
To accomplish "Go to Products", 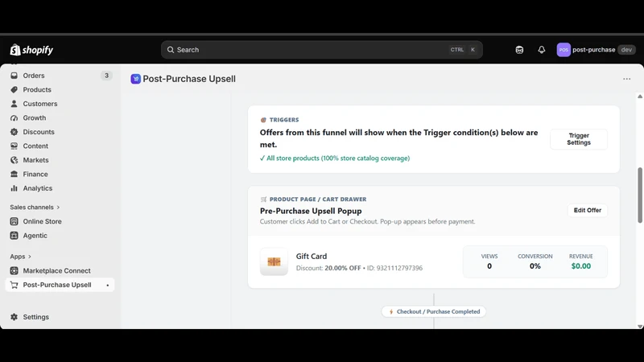I will [x=37, y=89].
